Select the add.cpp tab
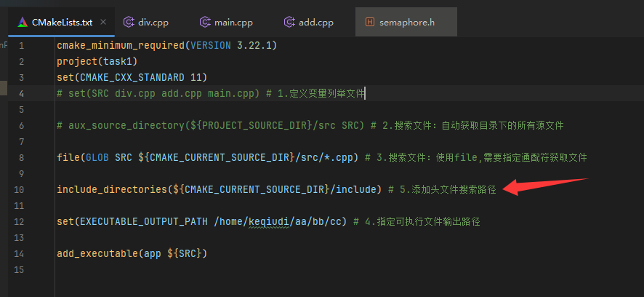This screenshot has height=297, width=644. coord(315,22)
